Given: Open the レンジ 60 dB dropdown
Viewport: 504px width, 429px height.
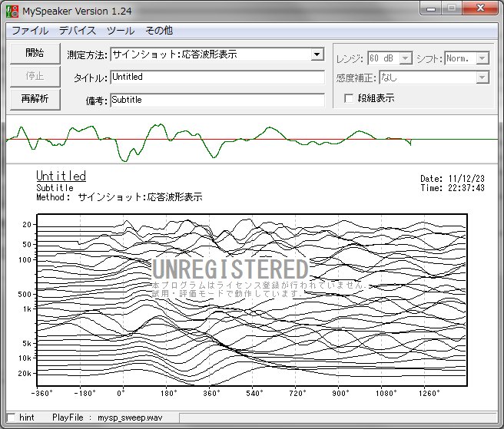Looking at the screenshot, I should point(390,58).
